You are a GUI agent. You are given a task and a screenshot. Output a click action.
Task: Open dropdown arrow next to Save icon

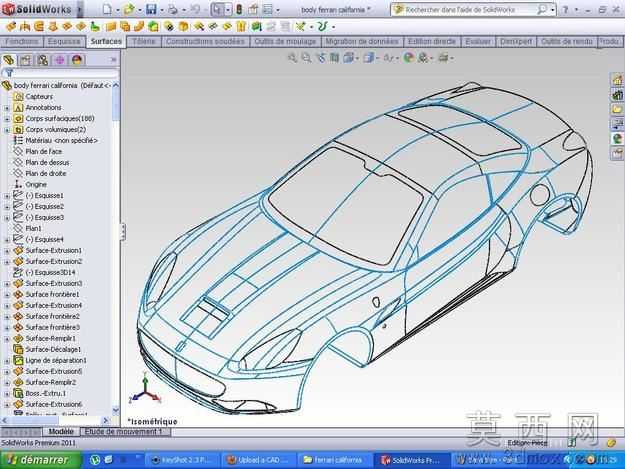point(161,10)
